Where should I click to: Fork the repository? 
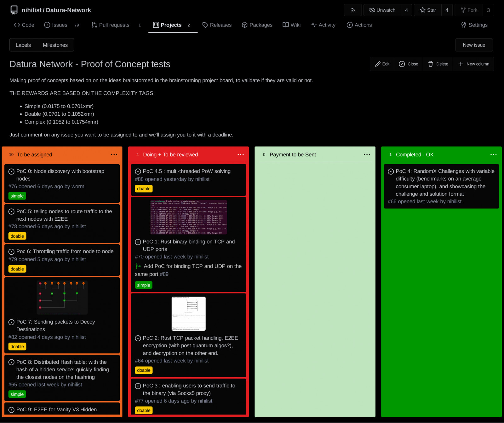point(469,10)
